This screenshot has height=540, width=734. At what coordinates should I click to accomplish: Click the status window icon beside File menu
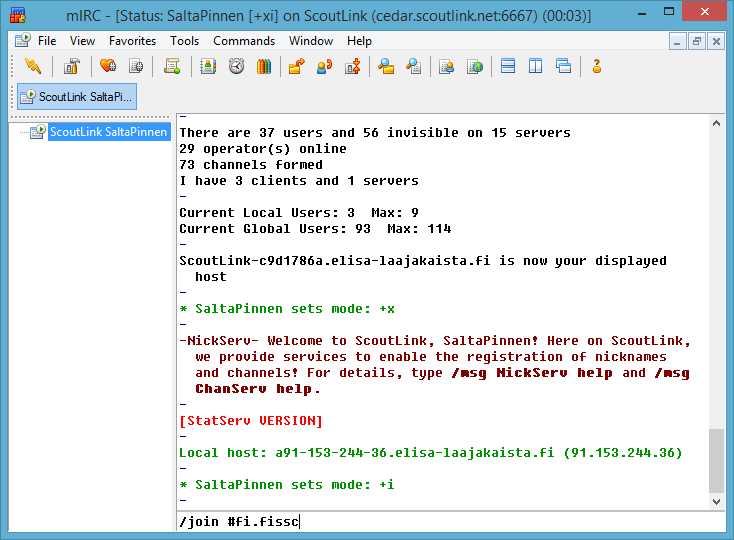(22, 40)
